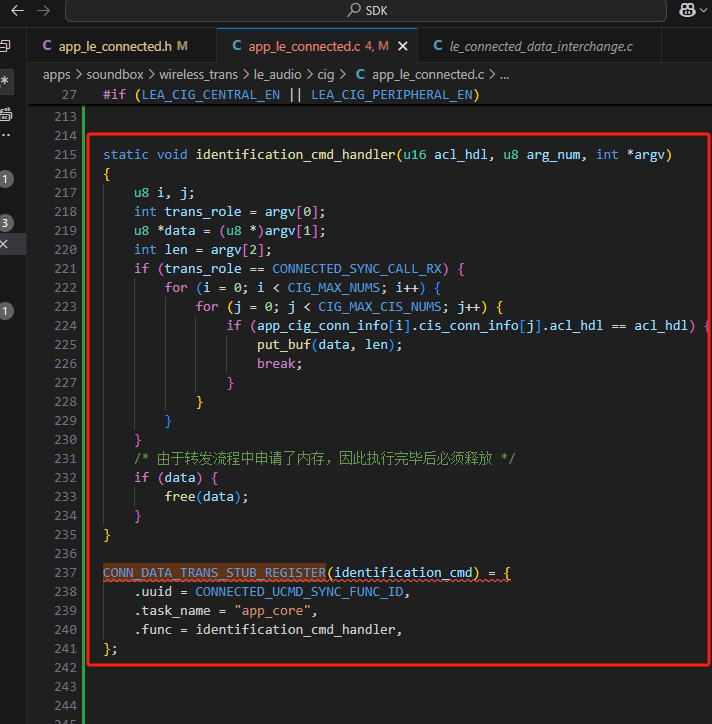The width and height of the screenshot is (712, 724).
Task: Click the function name identification_cmd_handler on line 215
Action: [296, 154]
